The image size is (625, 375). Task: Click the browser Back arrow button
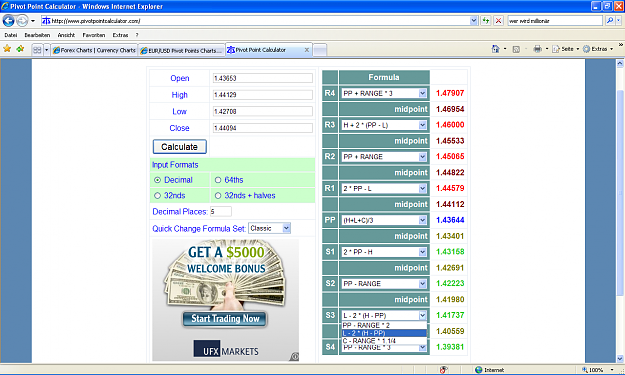8,20
